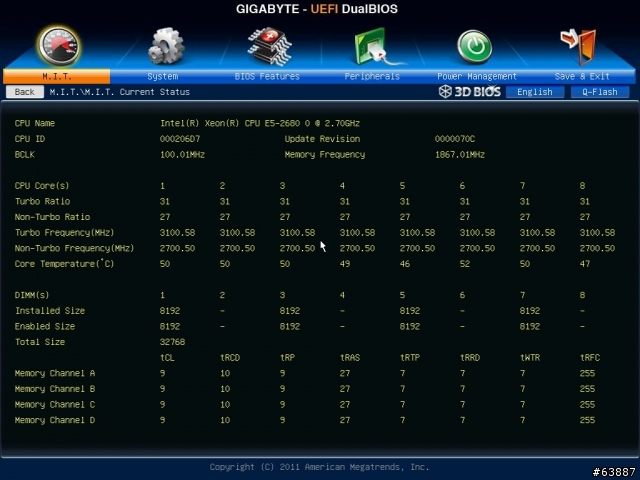Click the Turbo Frequency(MHz) label
The image size is (640, 480).
pyautogui.click(x=64, y=233)
